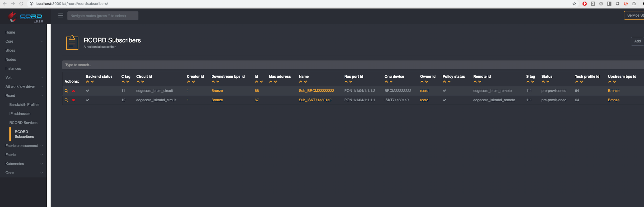Open the hamburger menu icon
Viewport: 644px width, 207px height.
pos(61,15)
